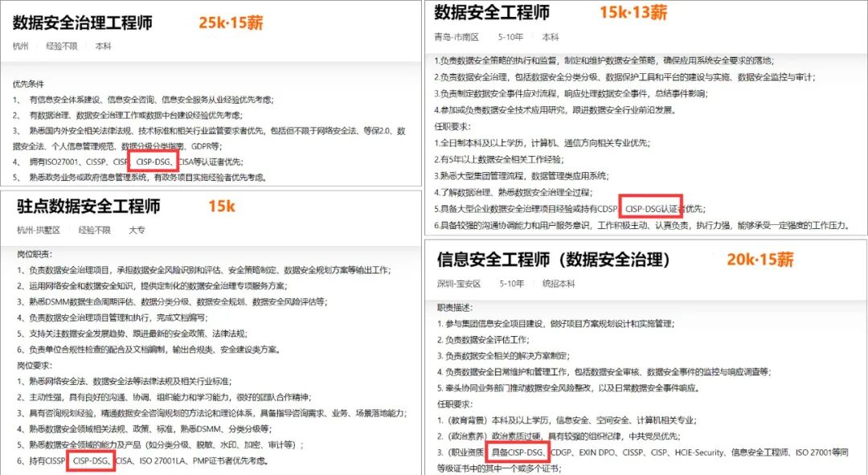Click the line "4.参加或负责数据安全技术应用研究…"
The image size is (868, 475).
[x=555, y=110]
